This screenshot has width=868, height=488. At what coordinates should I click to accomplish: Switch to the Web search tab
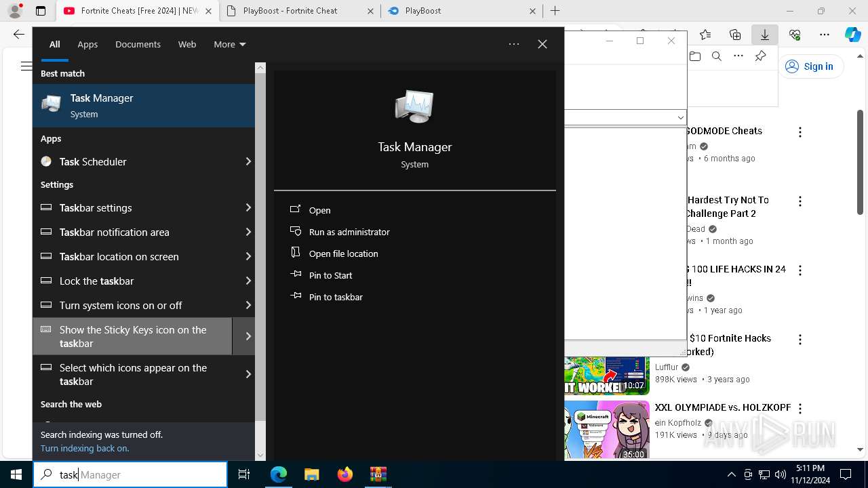point(187,44)
